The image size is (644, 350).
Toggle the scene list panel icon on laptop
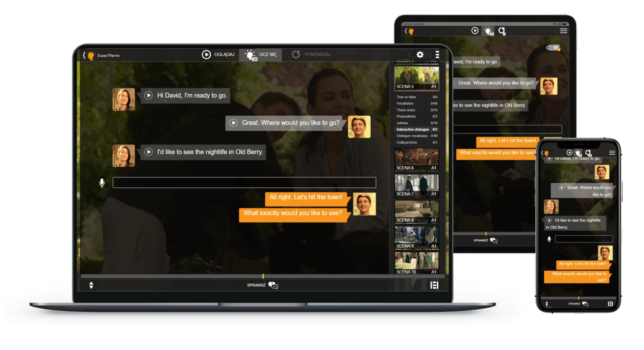[434, 285]
